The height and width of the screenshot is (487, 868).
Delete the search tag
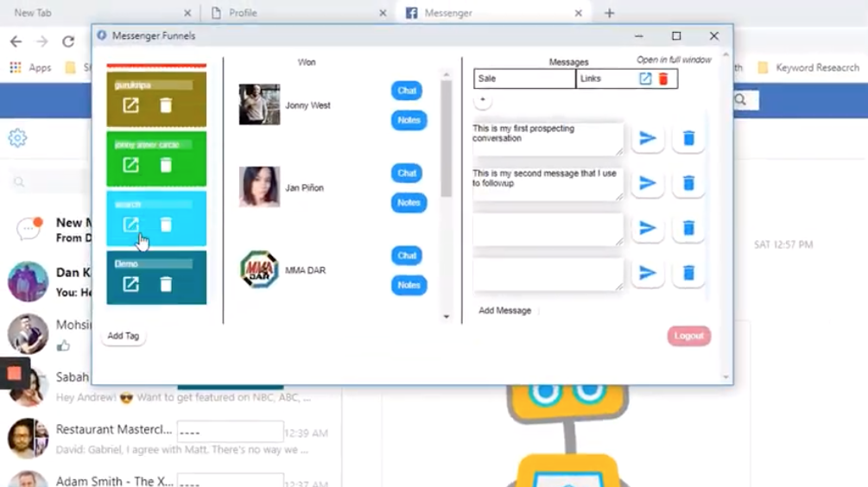tap(166, 225)
